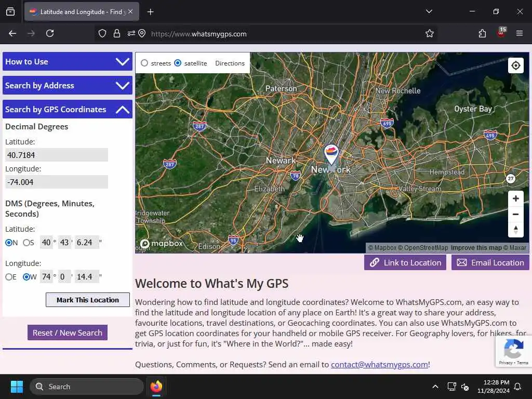This screenshot has height=399, width=532.
Task: Open the Extensions puzzle icon
Action: tap(482, 34)
